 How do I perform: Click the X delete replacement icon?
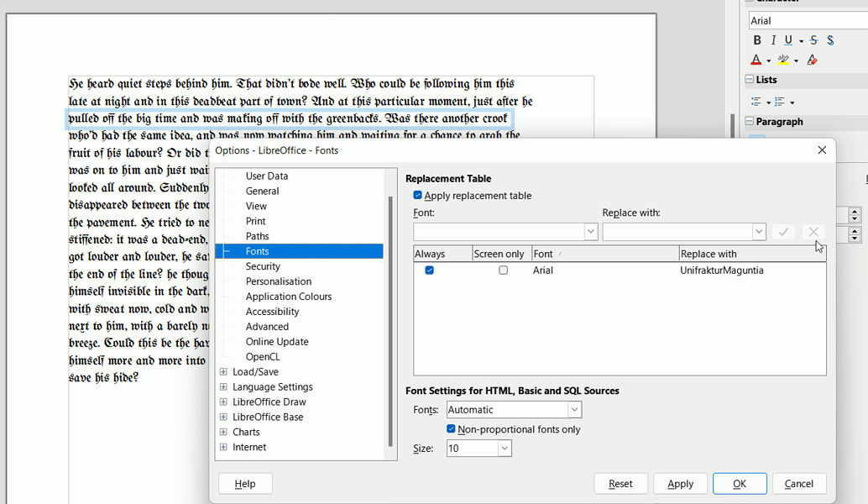813,232
